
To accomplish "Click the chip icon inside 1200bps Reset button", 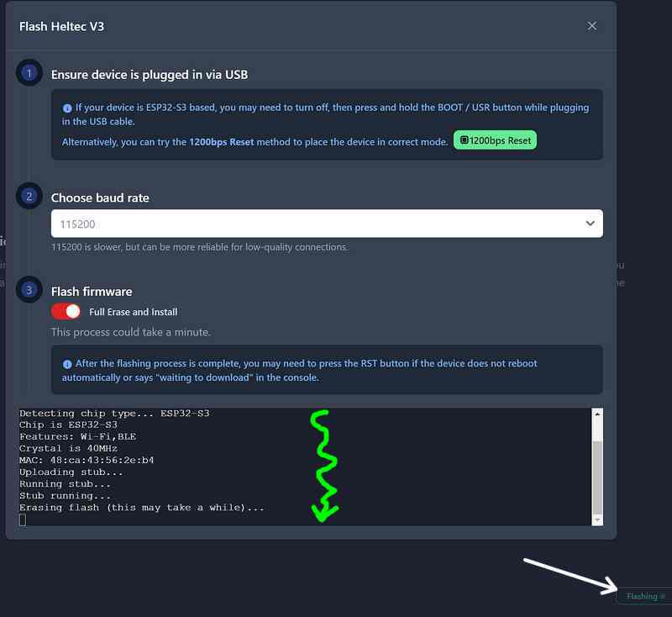I will tap(465, 140).
